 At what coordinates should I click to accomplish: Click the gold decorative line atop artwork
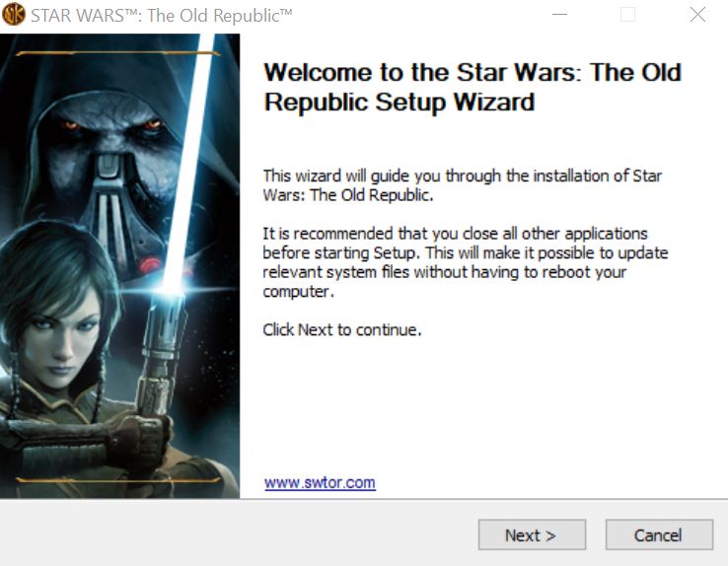point(118,54)
